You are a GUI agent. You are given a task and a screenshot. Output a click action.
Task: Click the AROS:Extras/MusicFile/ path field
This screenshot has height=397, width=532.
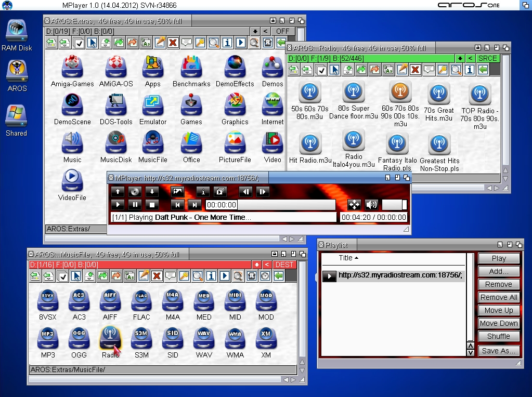(x=163, y=369)
